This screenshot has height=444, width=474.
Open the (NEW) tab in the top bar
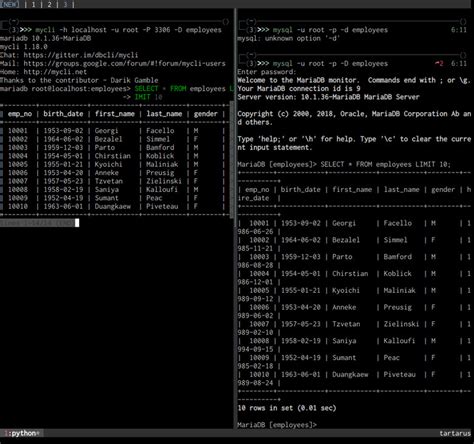[x=9, y=4]
